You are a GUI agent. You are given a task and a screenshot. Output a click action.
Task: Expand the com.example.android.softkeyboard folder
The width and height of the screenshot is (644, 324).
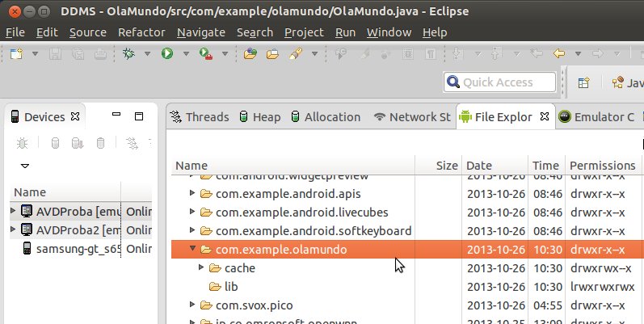click(x=192, y=230)
